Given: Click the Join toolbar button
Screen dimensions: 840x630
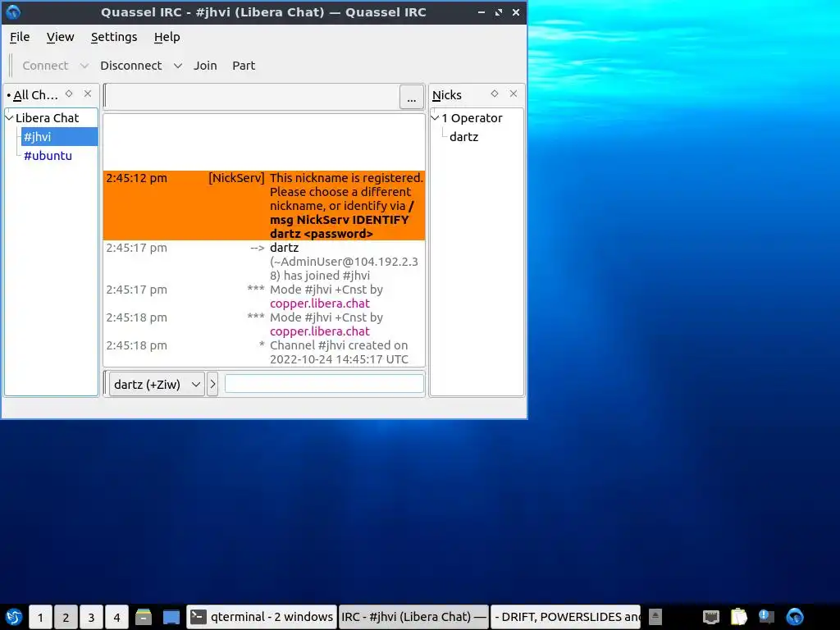Looking at the screenshot, I should 205,66.
